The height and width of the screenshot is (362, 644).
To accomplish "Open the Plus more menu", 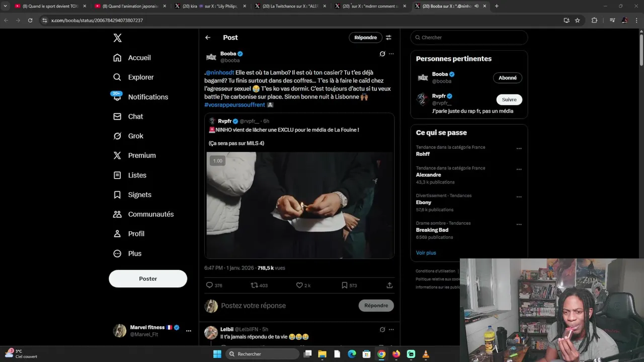I will pos(127,254).
